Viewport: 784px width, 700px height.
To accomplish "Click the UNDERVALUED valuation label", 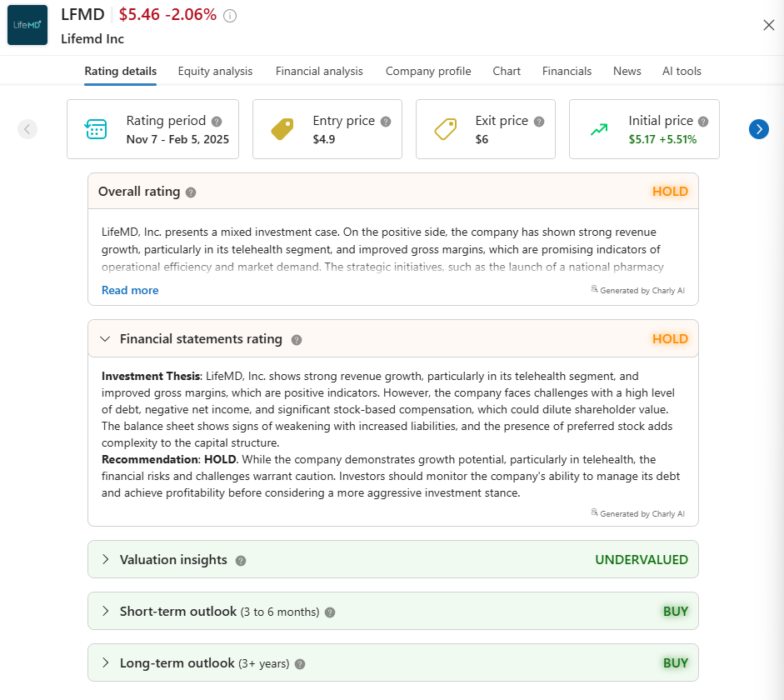I will click(642, 559).
